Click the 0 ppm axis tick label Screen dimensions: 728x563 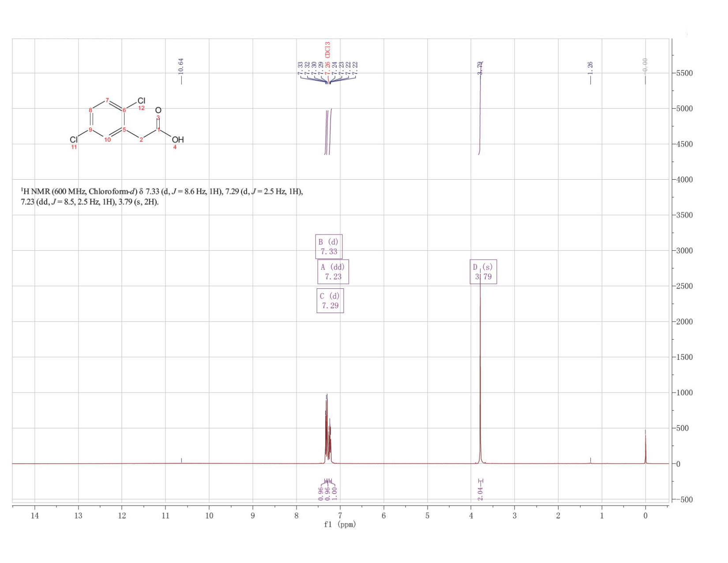pos(645,515)
